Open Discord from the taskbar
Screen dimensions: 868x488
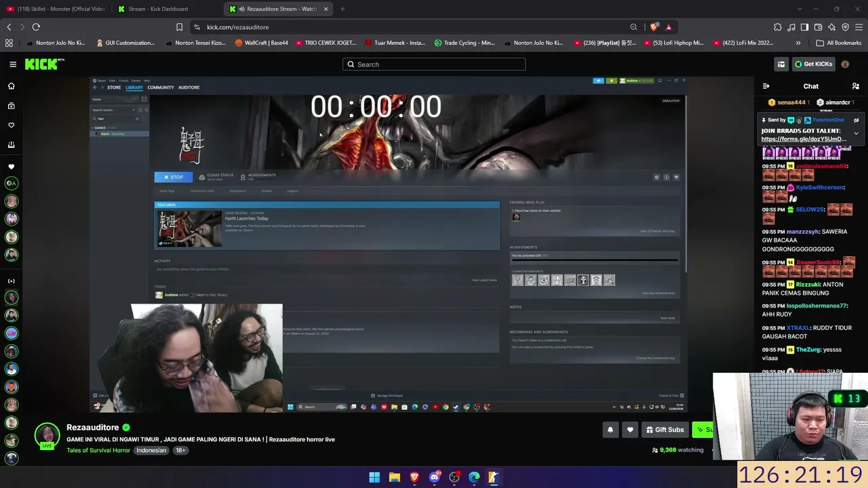coord(434,477)
